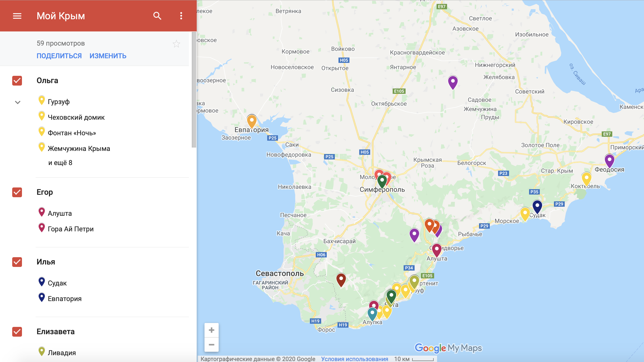Select Гора Ай Петри list item
Image resolution: width=644 pixels, height=362 pixels.
[x=71, y=229]
